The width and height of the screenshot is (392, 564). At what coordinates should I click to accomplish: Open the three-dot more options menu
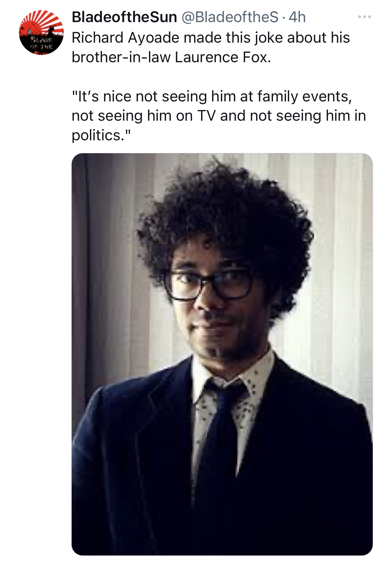pyautogui.click(x=364, y=17)
